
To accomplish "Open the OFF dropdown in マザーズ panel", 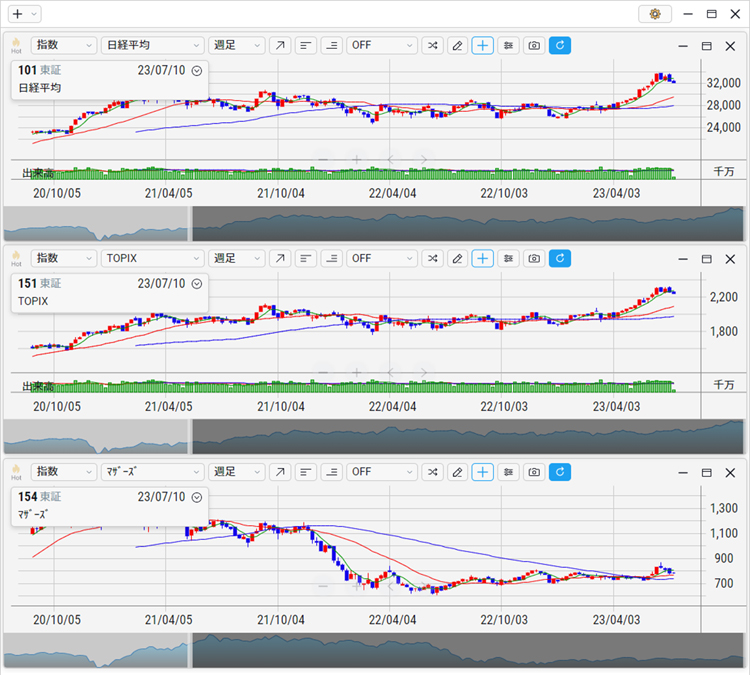I will [382, 472].
